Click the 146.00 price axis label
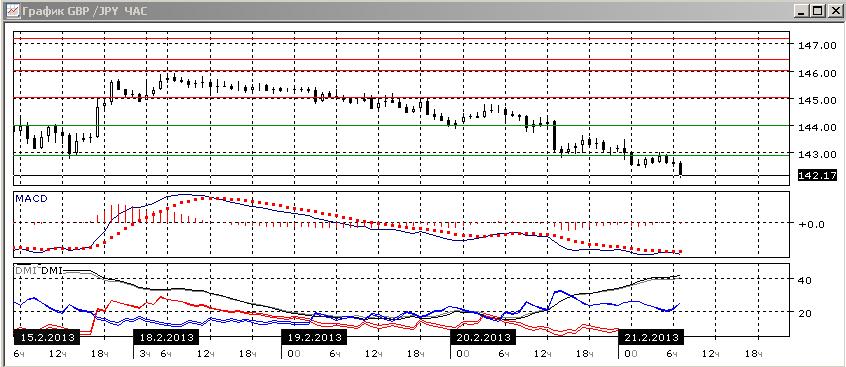 (818, 73)
